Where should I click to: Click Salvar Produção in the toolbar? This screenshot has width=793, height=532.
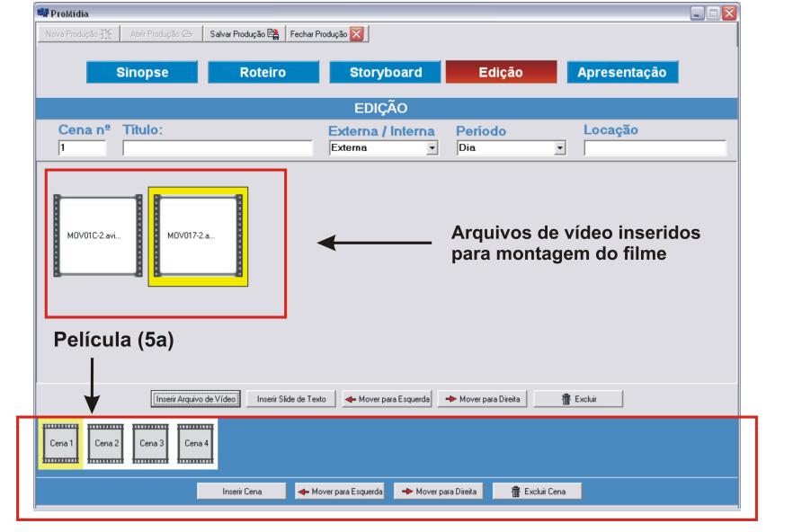(245, 33)
